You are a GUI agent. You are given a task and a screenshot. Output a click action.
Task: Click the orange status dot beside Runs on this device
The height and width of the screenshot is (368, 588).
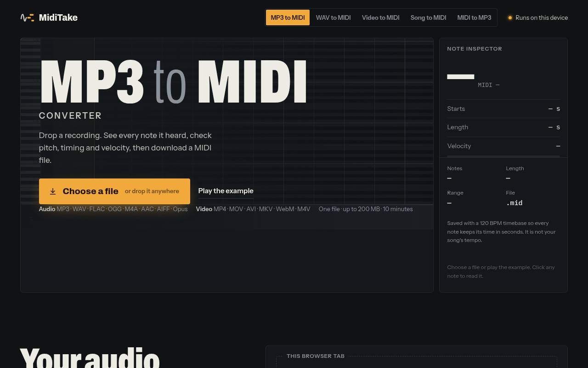[x=510, y=17]
